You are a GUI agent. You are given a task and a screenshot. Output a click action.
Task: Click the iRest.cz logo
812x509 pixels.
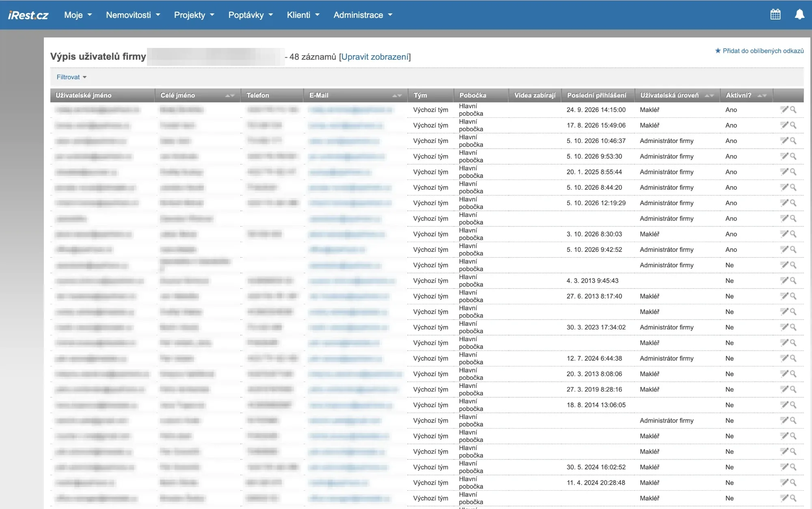point(28,15)
